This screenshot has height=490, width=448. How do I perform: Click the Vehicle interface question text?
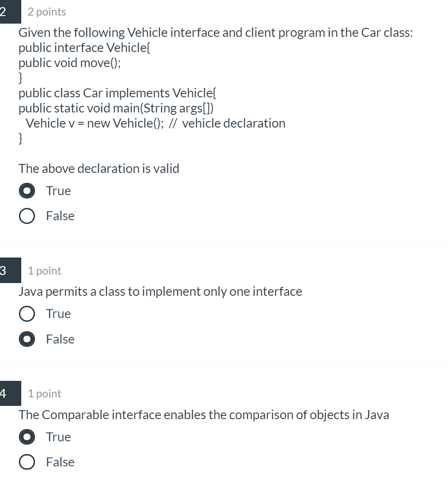215,32
